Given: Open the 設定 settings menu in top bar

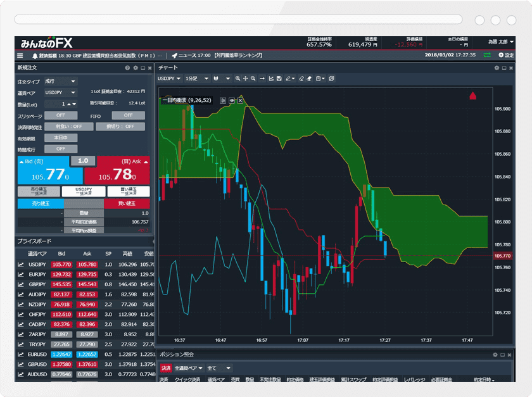Looking at the screenshot, I should (506, 56).
